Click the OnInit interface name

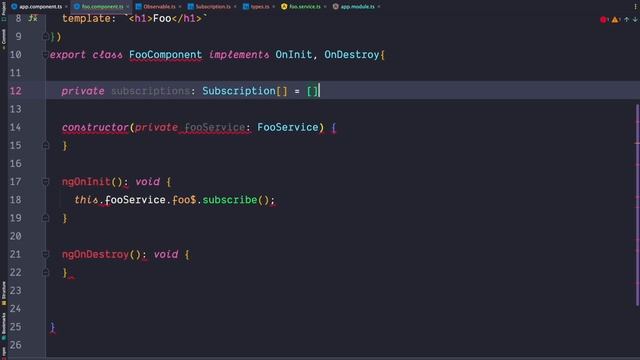[x=293, y=55]
